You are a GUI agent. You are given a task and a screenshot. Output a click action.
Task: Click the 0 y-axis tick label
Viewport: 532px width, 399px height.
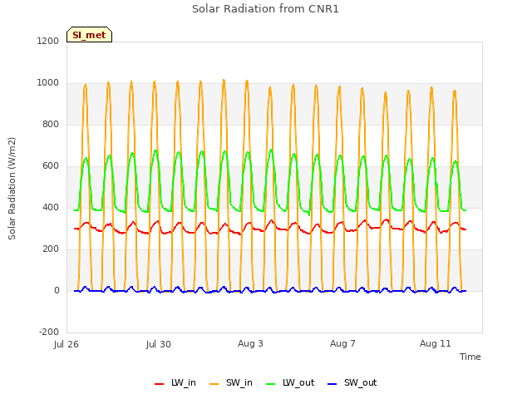57,290
